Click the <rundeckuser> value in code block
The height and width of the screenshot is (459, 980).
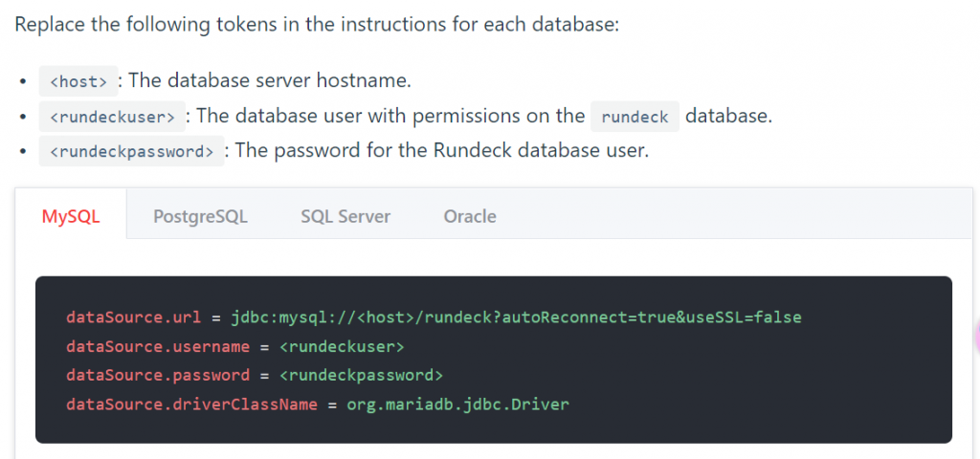coord(342,345)
